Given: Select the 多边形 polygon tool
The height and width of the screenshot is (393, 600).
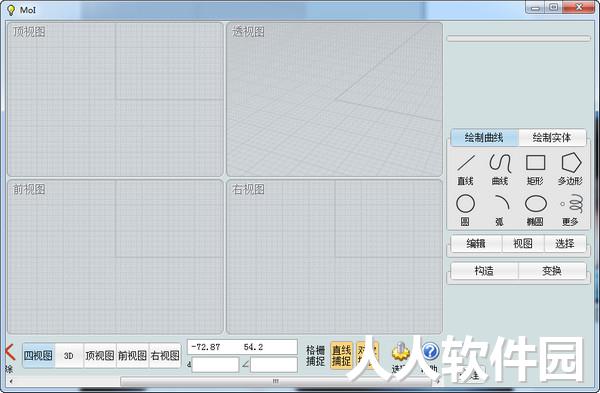Looking at the screenshot, I should [x=570, y=169].
